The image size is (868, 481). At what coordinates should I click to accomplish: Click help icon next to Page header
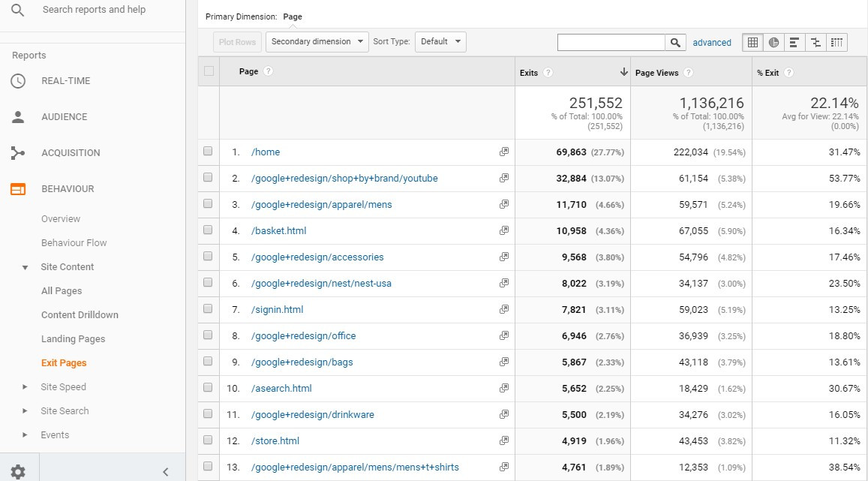pyautogui.click(x=268, y=71)
